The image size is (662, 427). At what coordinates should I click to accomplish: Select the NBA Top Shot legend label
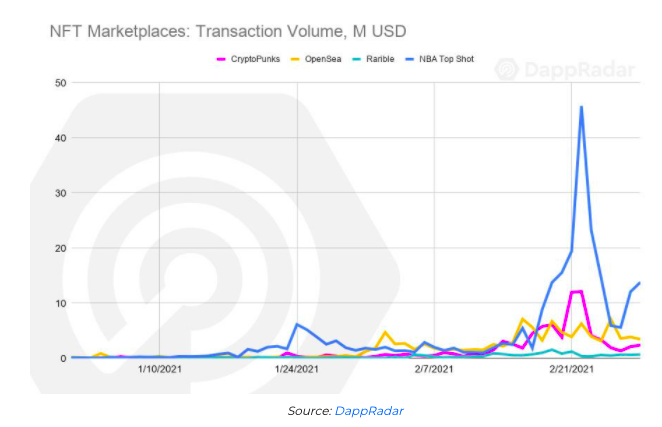[x=446, y=59]
